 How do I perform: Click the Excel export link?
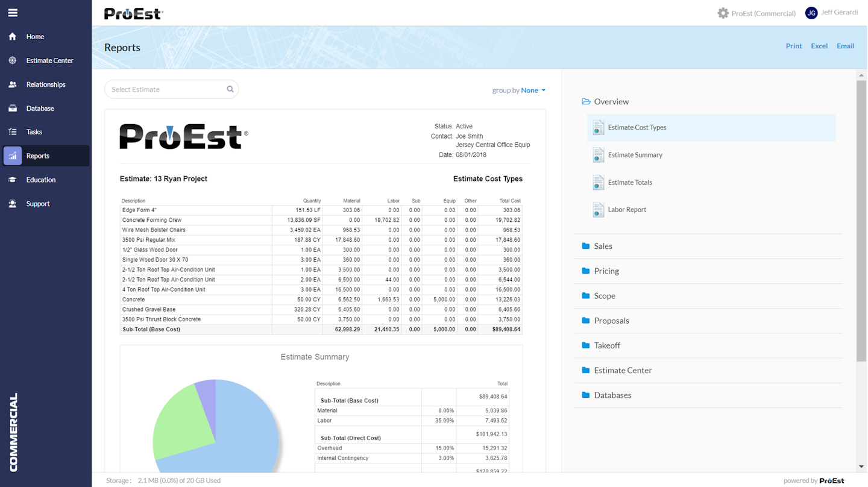pos(819,46)
